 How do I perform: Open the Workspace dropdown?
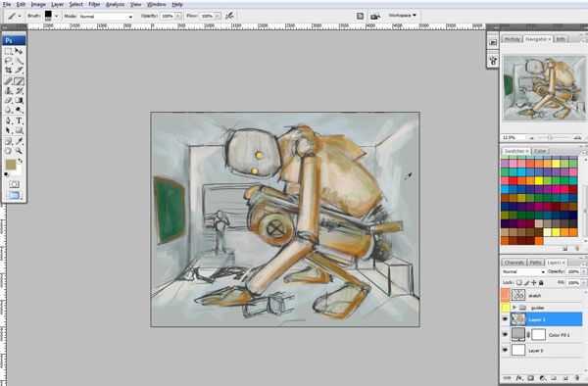(x=403, y=16)
